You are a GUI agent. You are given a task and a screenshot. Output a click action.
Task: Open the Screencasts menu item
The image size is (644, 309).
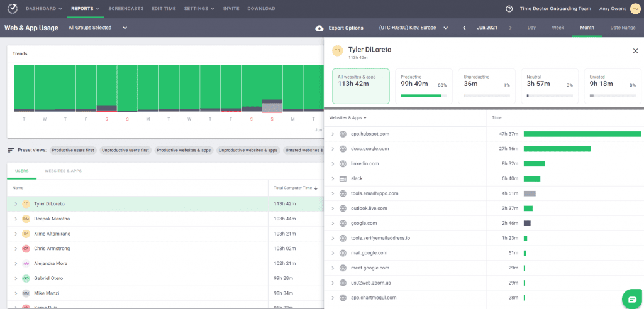(126, 9)
